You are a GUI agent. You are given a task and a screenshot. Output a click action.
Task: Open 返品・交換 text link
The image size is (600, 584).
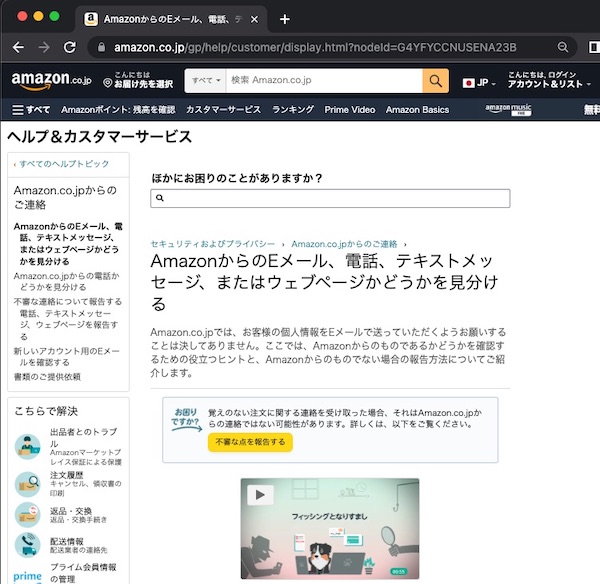pyautogui.click(x=71, y=511)
